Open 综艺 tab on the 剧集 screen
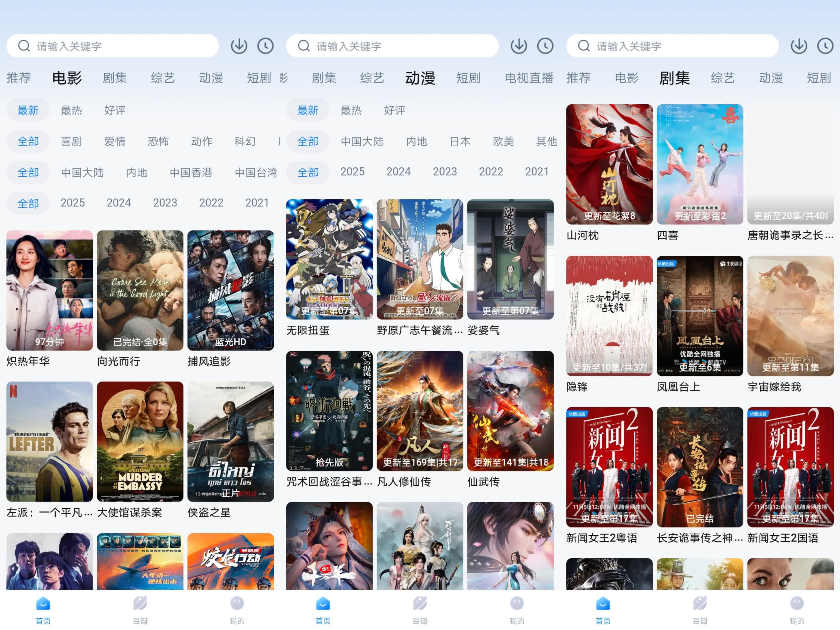This screenshot has width=840, height=630. 722,78
